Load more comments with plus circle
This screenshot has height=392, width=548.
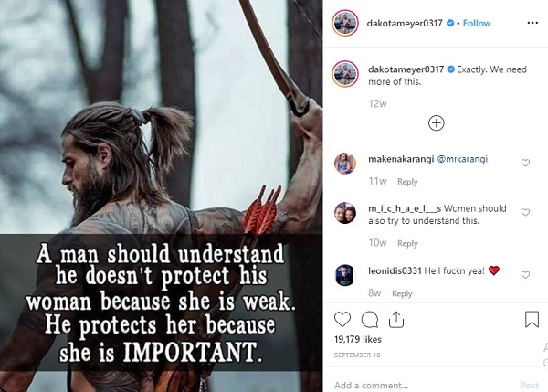pos(436,123)
